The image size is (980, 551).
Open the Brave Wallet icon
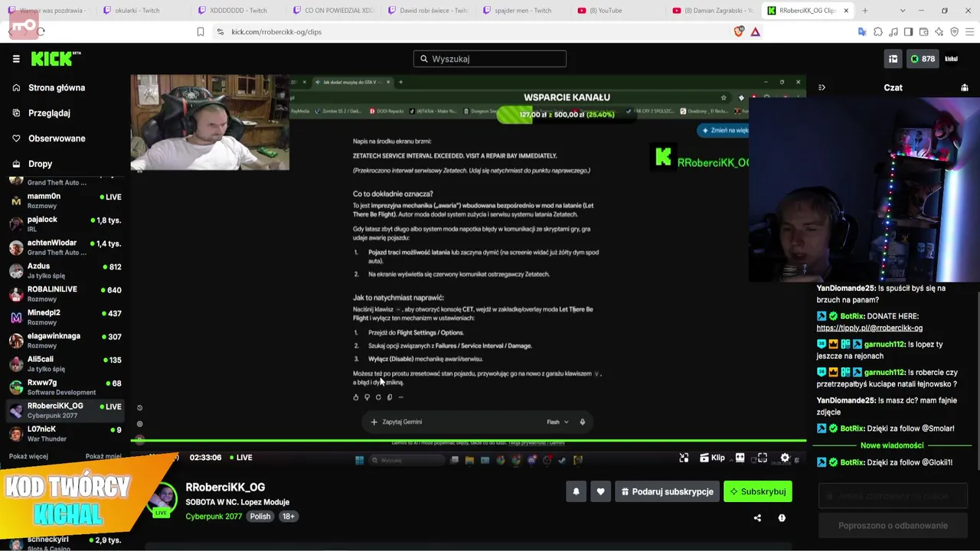[x=923, y=32]
